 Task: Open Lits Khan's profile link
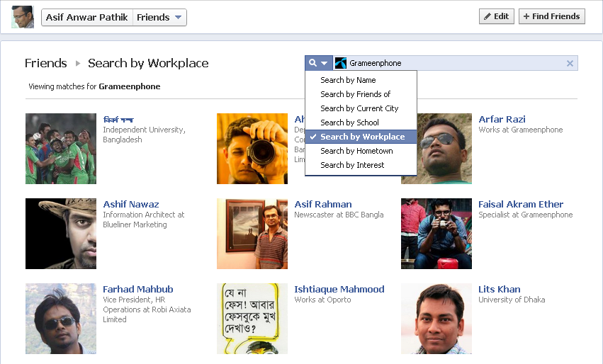499,289
